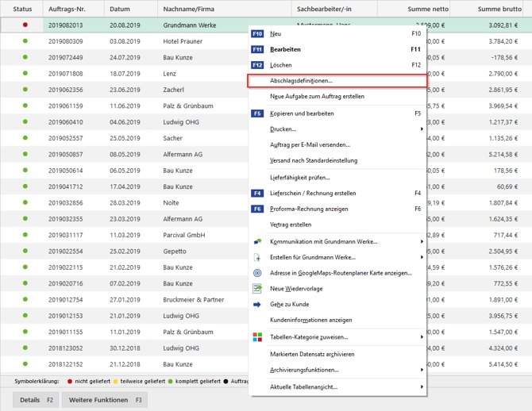Click green status dot of order 2019052557
The height and width of the screenshot is (411, 532).
(x=25, y=138)
